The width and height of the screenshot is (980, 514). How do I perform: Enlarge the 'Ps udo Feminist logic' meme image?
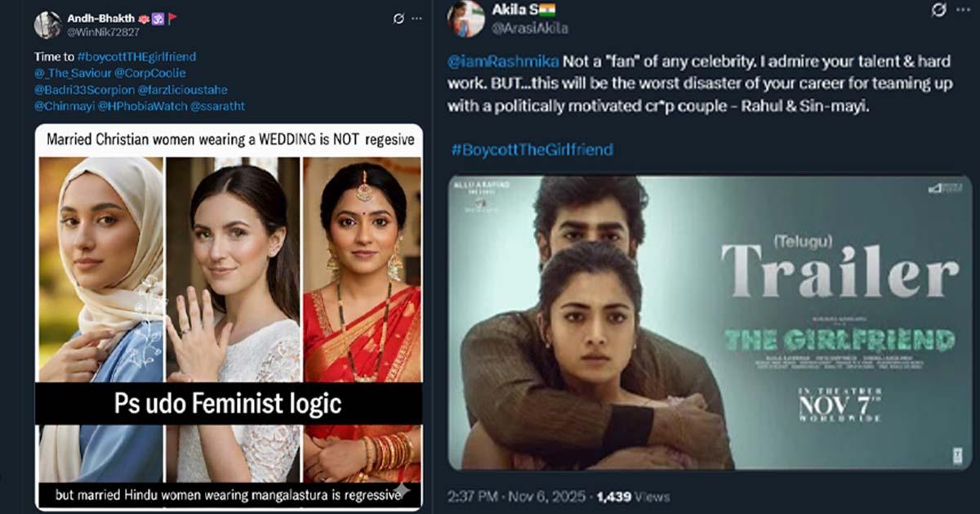click(228, 315)
